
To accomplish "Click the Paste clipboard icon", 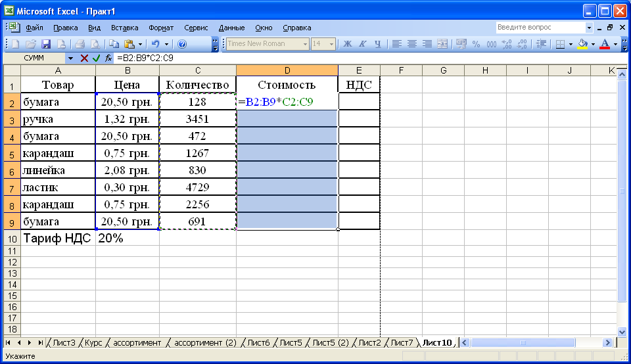I will pos(129,44).
